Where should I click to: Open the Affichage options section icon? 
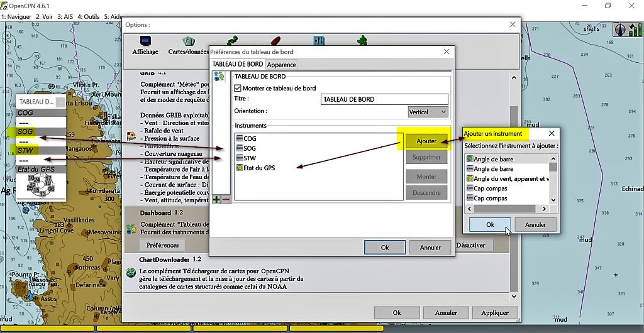[x=145, y=41]
